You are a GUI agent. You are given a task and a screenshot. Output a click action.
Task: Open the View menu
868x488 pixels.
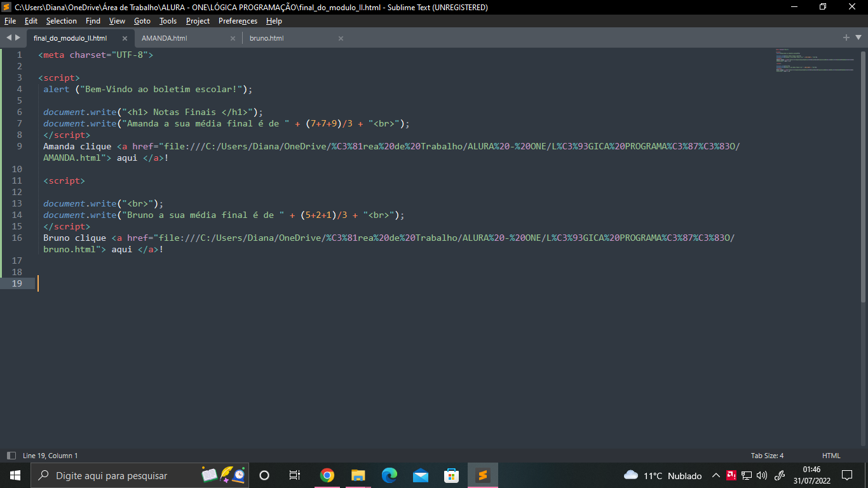117,21
